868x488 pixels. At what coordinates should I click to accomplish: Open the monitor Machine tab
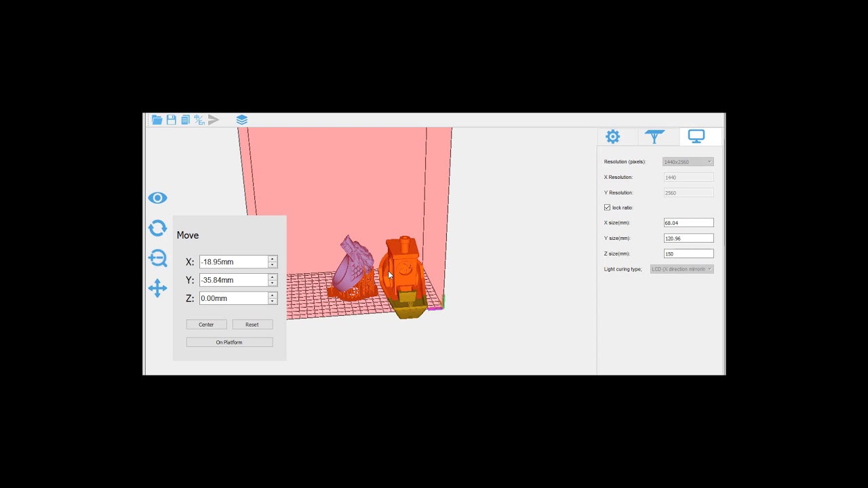(696, 136)
